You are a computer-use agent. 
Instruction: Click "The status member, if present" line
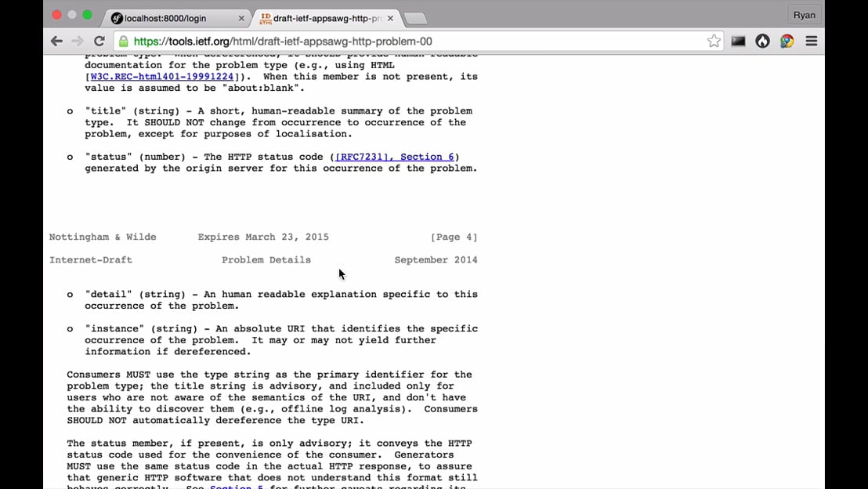(269, 443)
